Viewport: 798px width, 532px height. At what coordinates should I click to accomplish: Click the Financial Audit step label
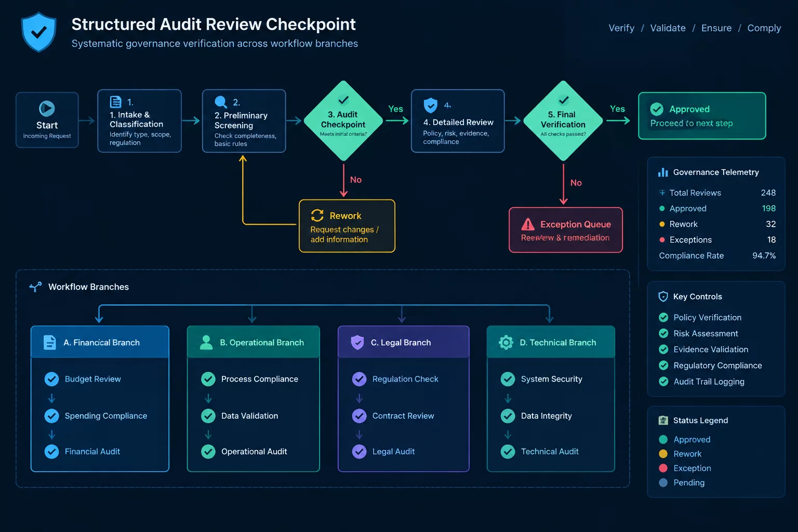click(x=92, y=451)
